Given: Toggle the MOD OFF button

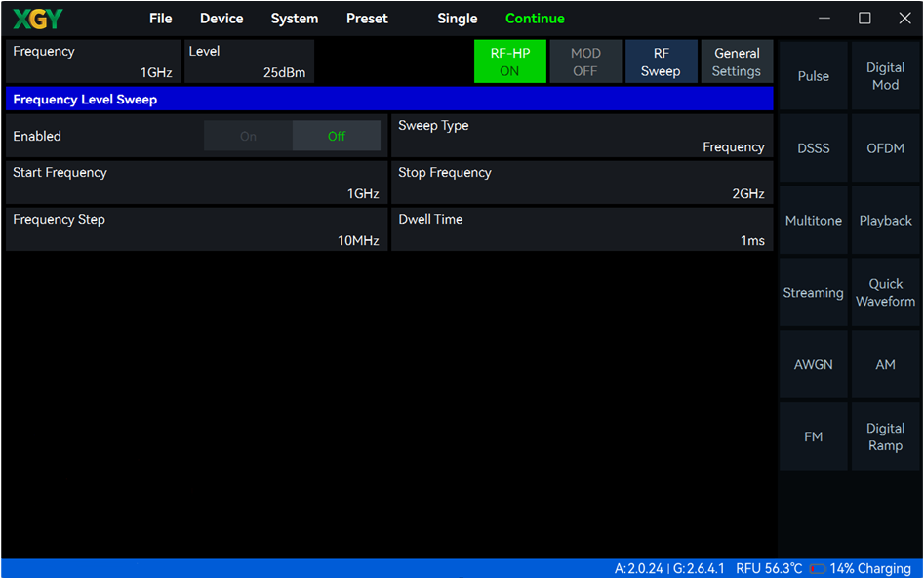Looking at the screenshot, I should [585, 62].
